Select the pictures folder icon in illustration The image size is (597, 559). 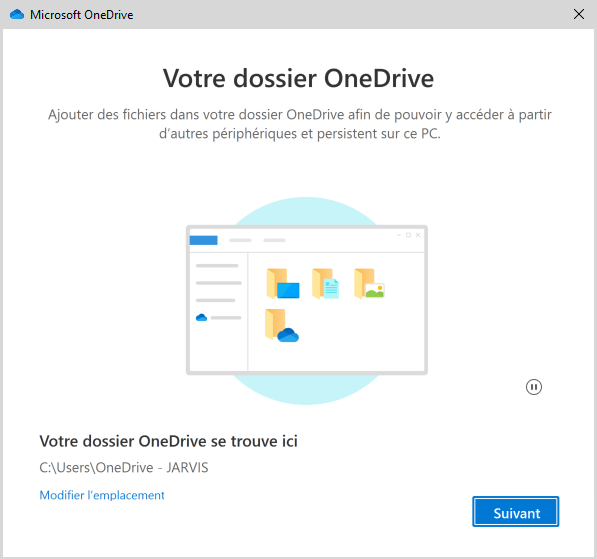tap(369, 284)
